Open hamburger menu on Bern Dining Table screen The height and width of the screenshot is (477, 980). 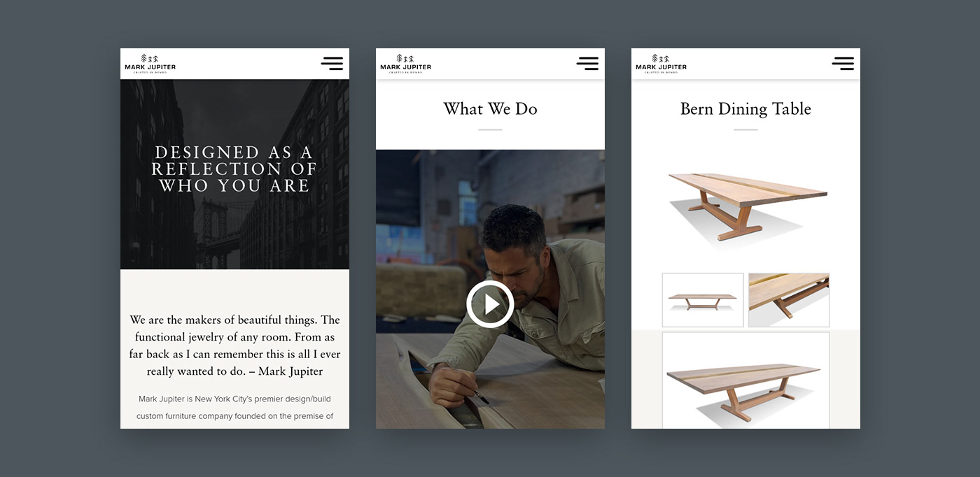tap(843, 64)
